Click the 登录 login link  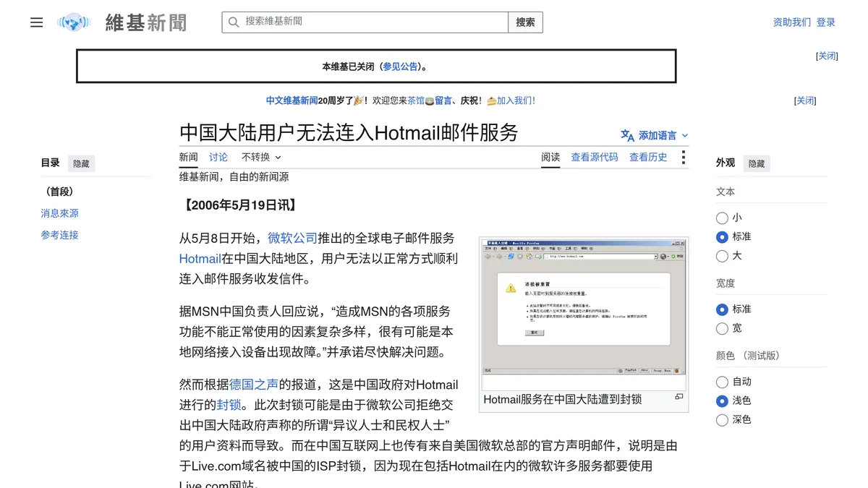click(826, 22)
